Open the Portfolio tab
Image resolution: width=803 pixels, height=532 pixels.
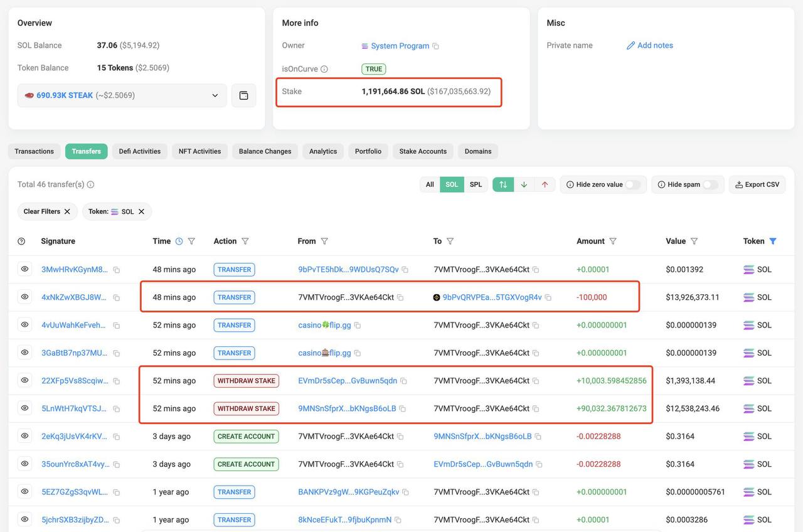(x=368, y=151)
